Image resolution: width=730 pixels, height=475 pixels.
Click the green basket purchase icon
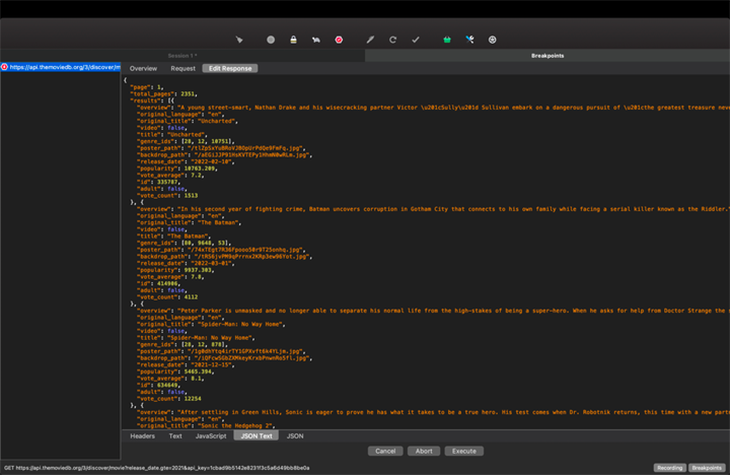(x=447, y=40)
